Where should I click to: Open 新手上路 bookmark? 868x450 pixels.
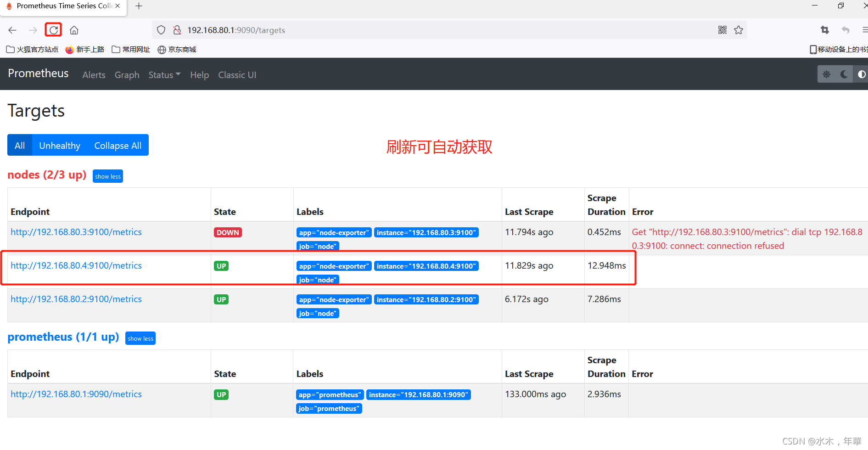coord(85,50)
